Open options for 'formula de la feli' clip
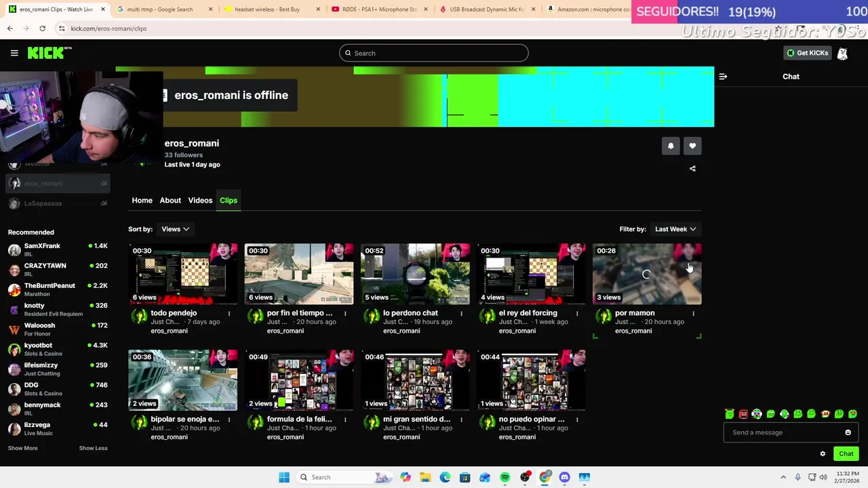This screenshot has width=868, height=488. [345, 420]
